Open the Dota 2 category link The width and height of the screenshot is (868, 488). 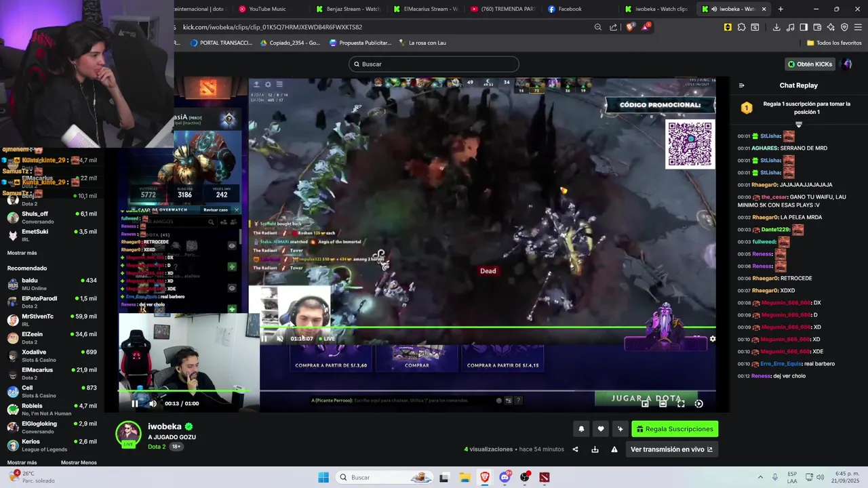coord(157,447)
